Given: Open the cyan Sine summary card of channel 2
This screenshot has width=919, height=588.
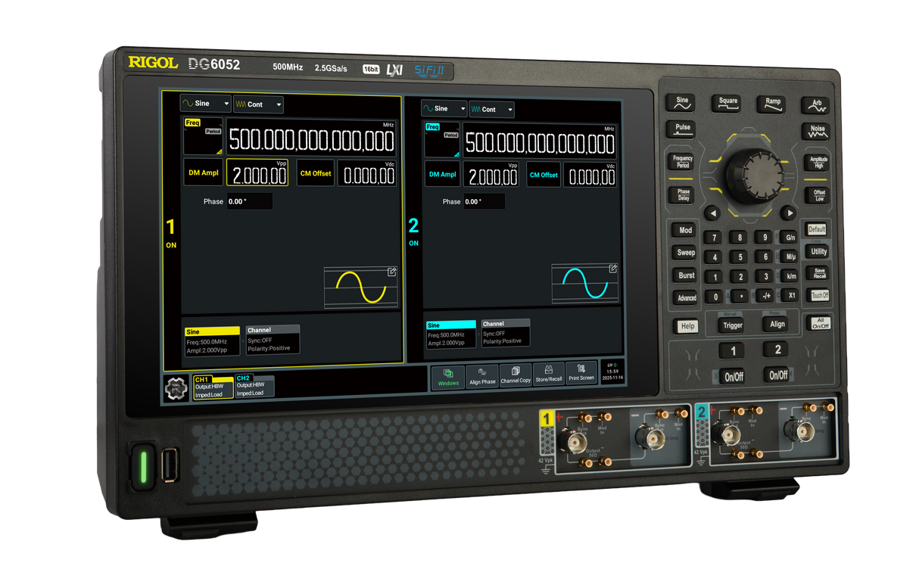Looking at the screenshot, I should tap(451, 334).
